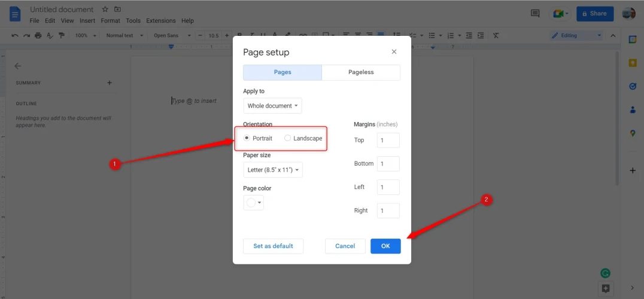Open the Editing mode dropdown
Image resolution: width=644 pixels, height=299 pixels.
point(577,35)
